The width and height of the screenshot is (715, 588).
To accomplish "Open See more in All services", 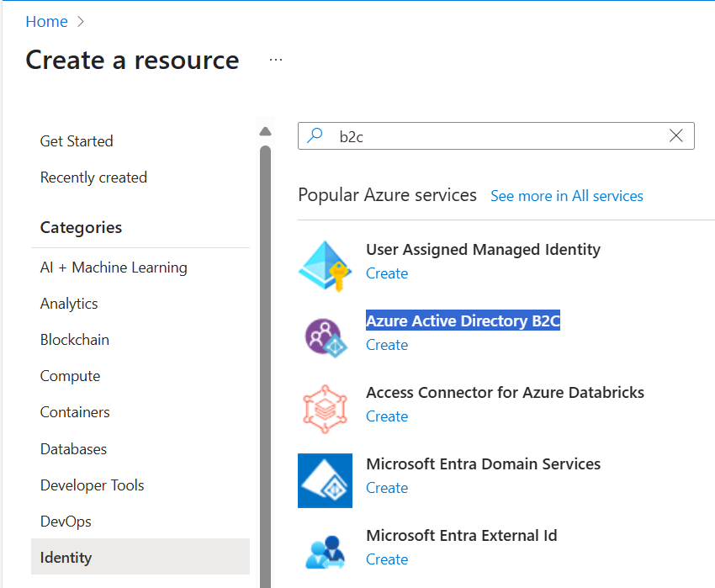I will pos(566,196).
